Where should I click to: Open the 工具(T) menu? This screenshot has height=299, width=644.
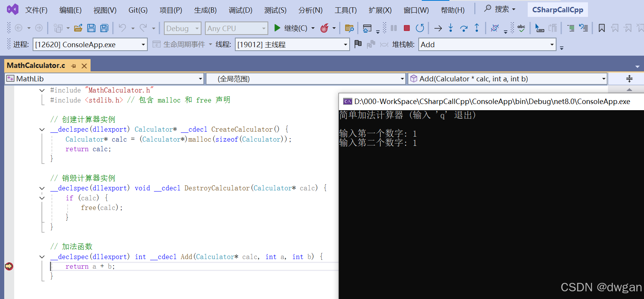(x=345, y=10)
